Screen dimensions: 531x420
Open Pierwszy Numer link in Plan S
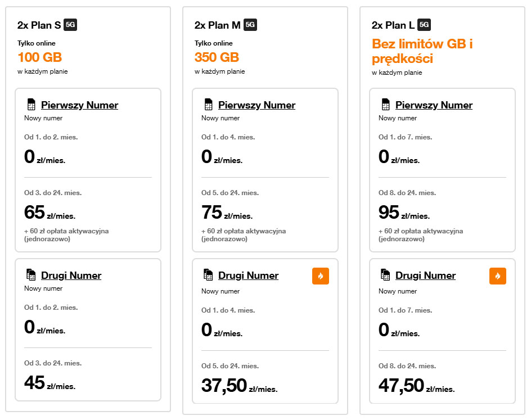click(x=79, y=105)
